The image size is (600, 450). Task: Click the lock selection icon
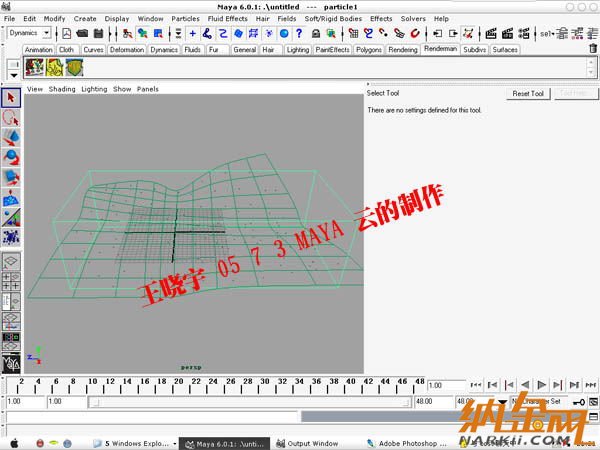pyautogui.click(x=316, y=34)
